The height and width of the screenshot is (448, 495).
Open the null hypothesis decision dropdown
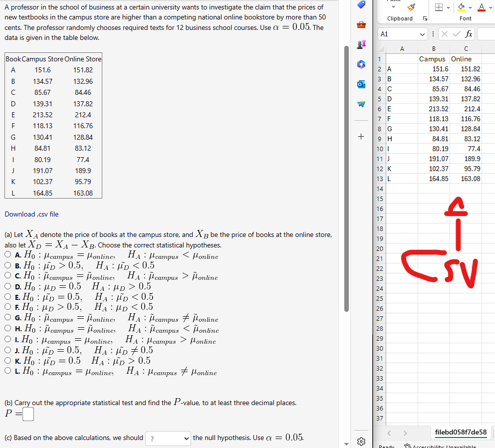(x=168, y=439)
